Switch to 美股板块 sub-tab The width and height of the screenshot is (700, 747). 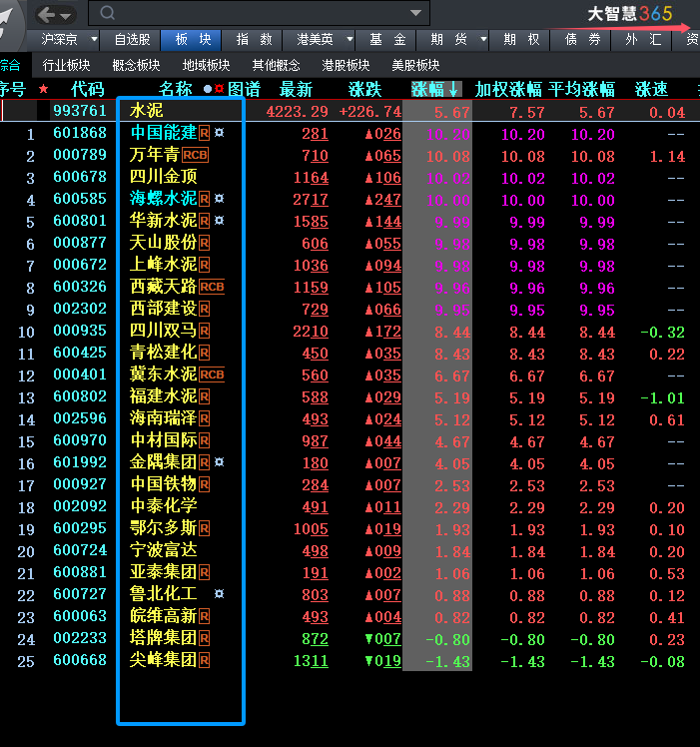point(415,65)
